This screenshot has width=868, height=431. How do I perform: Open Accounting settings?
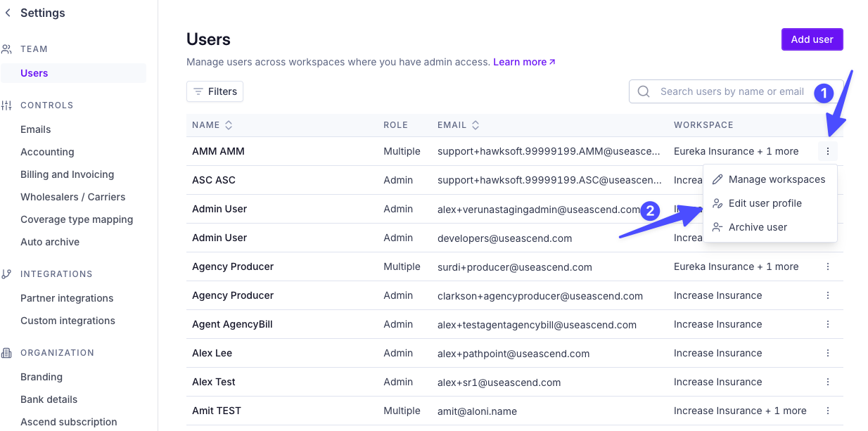(47, 152)
